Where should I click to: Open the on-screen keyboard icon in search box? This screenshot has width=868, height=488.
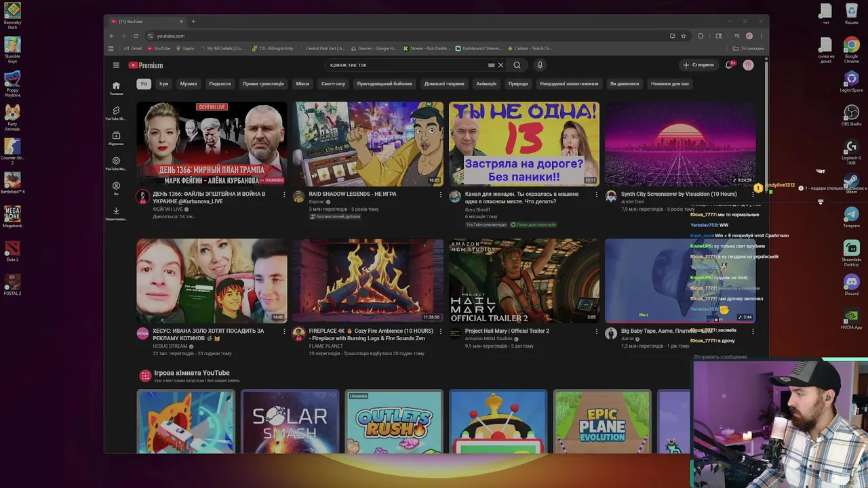[x=491, y=65]
